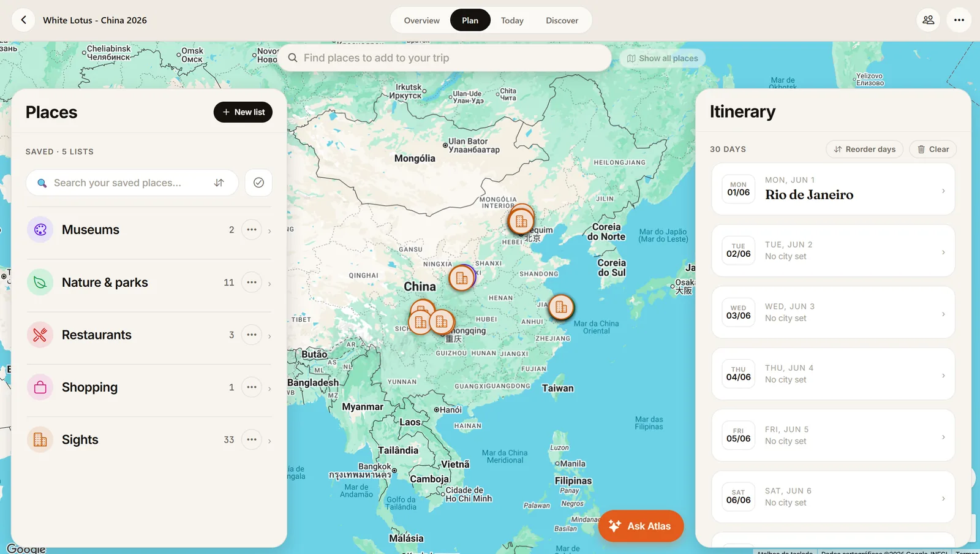Click the Rio de Janeiro city title
Image resolution: width=980 pixels, height=554 pixels.
809,195
